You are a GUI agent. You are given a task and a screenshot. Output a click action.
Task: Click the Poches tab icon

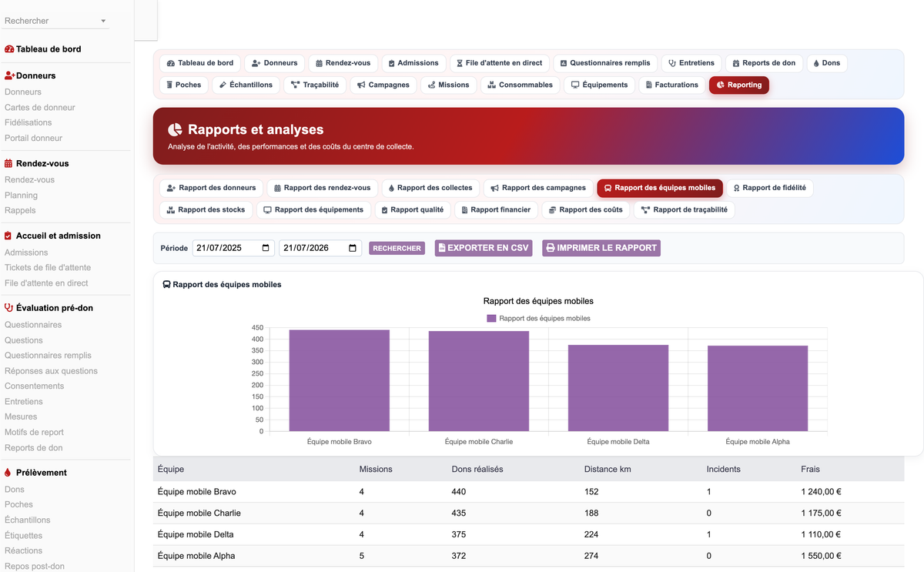click(x=169, y=85)
